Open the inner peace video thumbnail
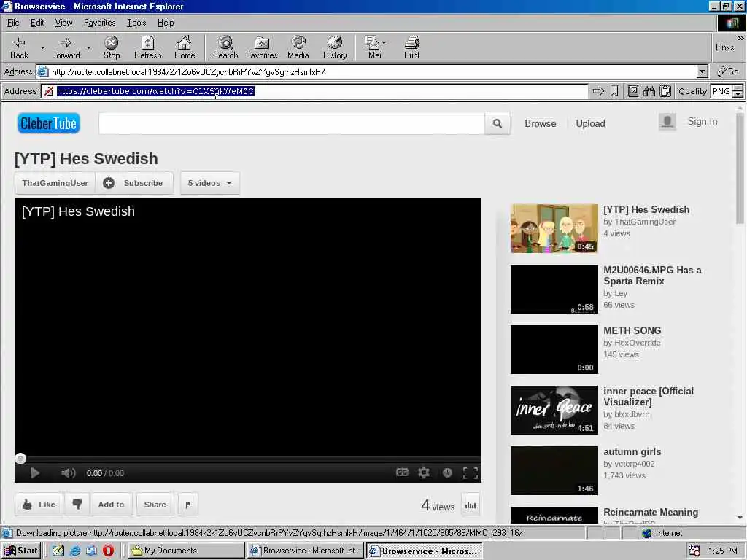The width and height of the screenshot is (747, 560). pyautogui.click(x=554, y=410)
